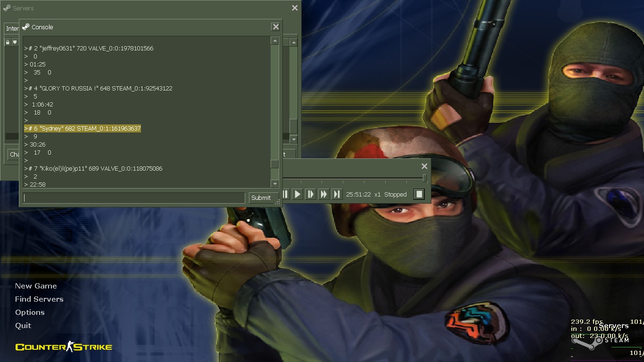Screen dimensions: 644x362
Task: Click the "jeffrey0631" console line
Action: (x=89, y=49)
